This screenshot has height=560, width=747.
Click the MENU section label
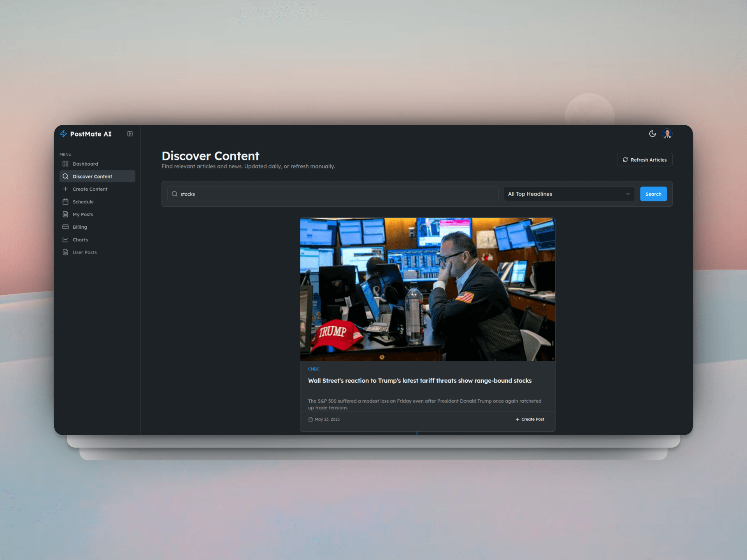pos(65,154)
